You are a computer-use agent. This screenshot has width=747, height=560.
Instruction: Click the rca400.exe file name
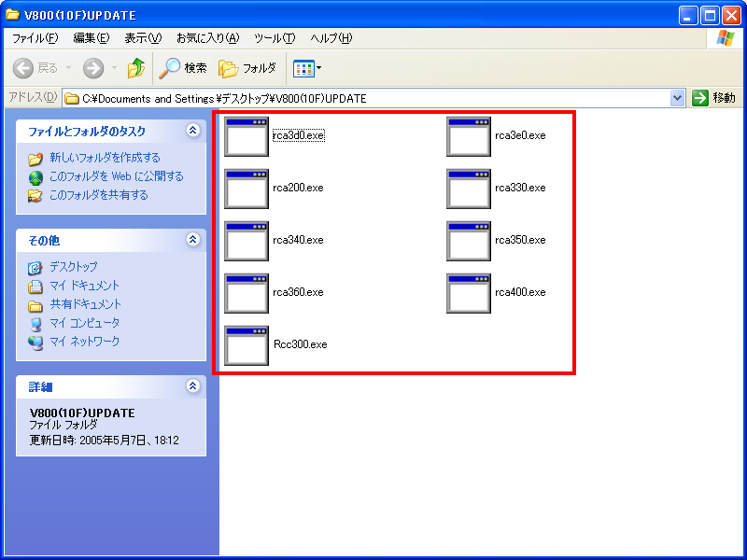(x=520, y=292)
